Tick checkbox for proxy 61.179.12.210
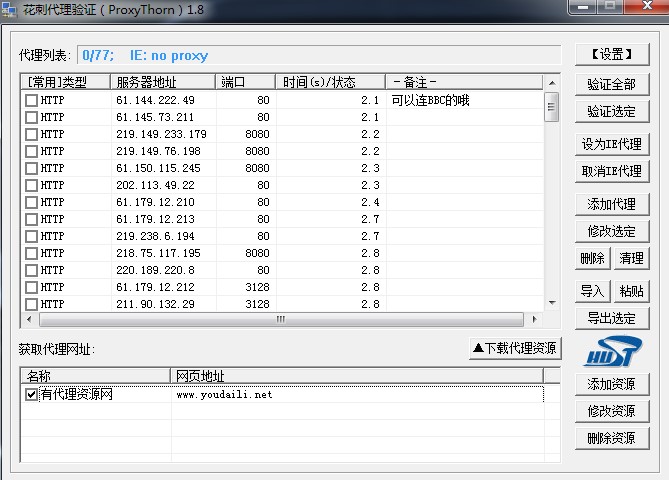The image size is (669, 480). pos(31,202)
